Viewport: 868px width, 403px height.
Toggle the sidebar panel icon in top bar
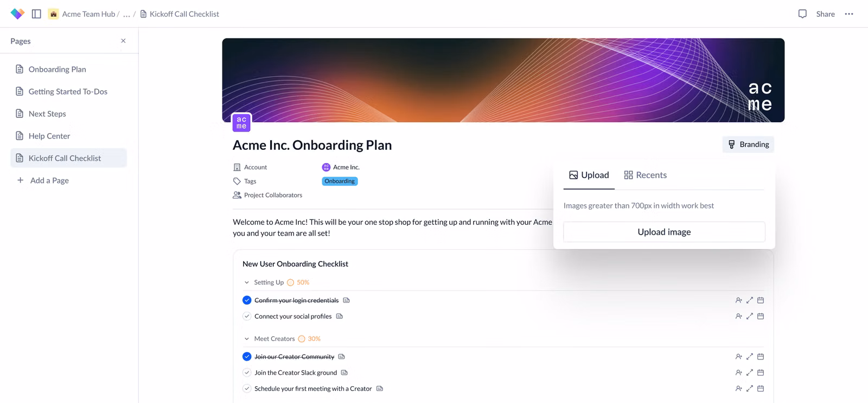36,14
